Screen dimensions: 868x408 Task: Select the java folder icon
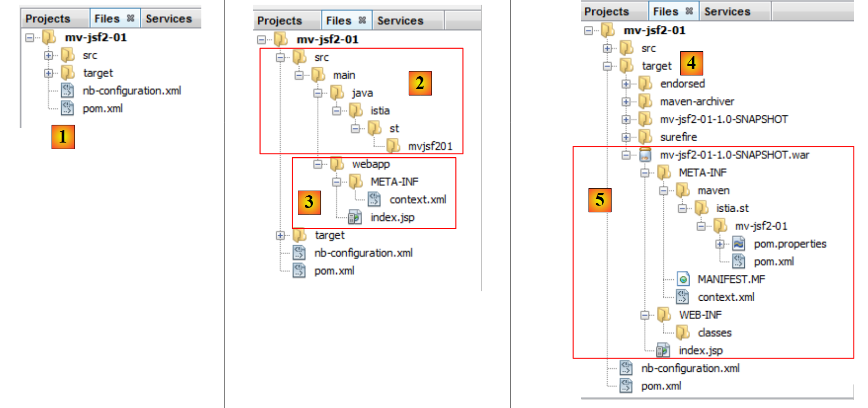337,93
